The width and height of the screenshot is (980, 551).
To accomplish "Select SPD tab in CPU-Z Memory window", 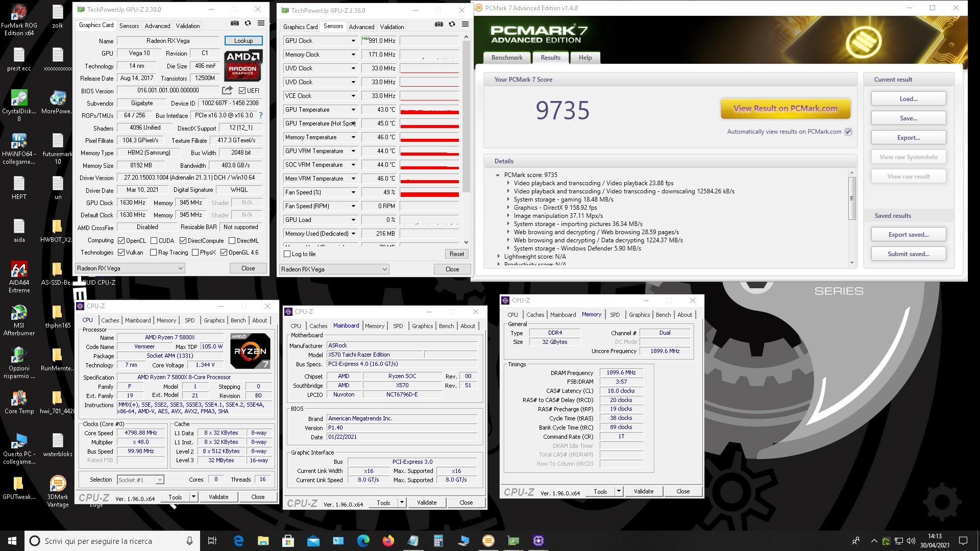I will 615,315.
